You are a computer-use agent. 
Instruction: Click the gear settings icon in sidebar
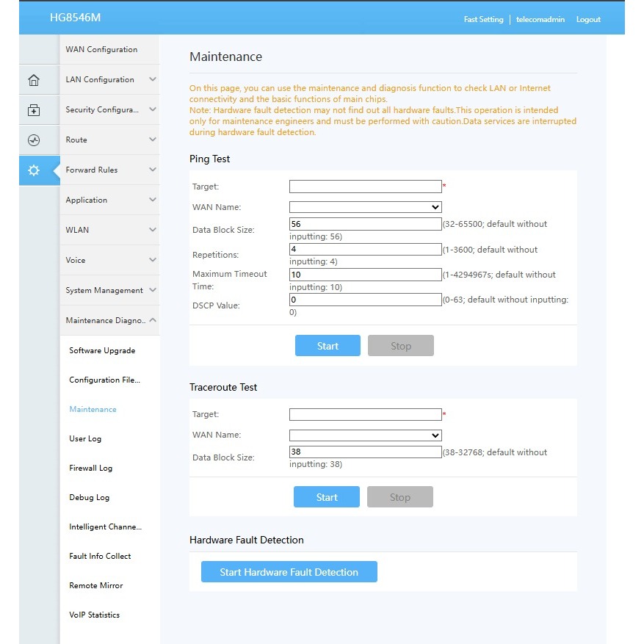pyautogui.click(x=33, y=170)
